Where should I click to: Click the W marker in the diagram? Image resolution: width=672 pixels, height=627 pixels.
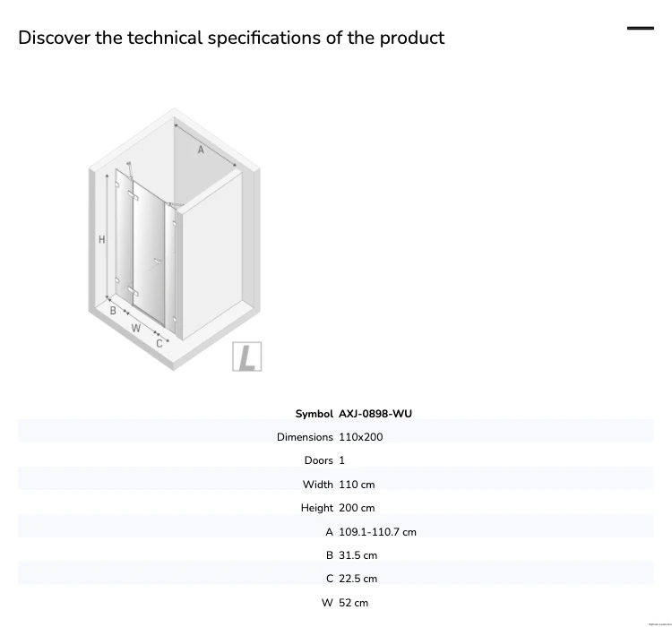(136, 329)
